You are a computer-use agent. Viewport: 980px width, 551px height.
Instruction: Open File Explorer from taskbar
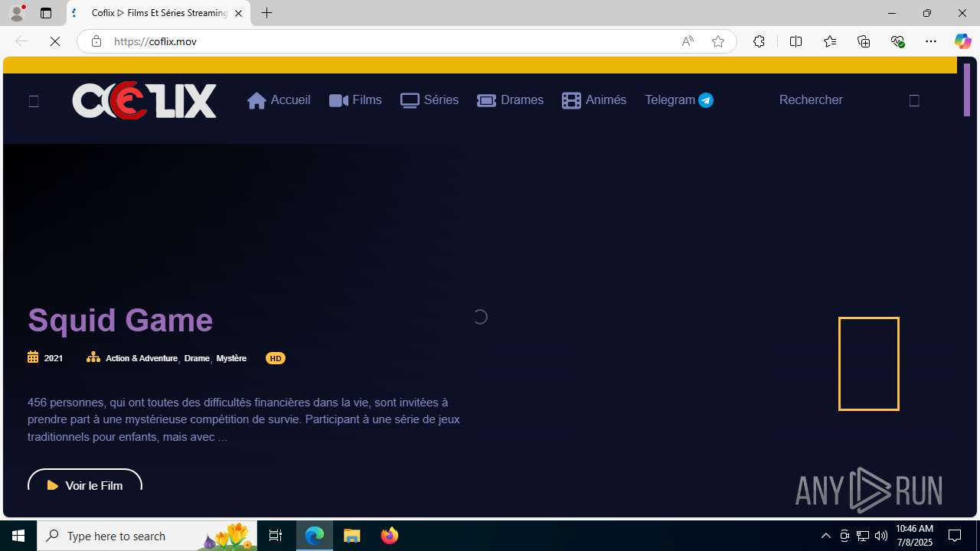(352, 536)
